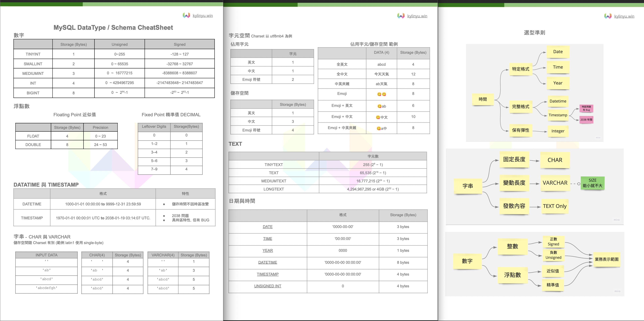Select the Integer sticky note under 保有彈性
Viewport: 644px width, 321px height.
pos(558,131)
